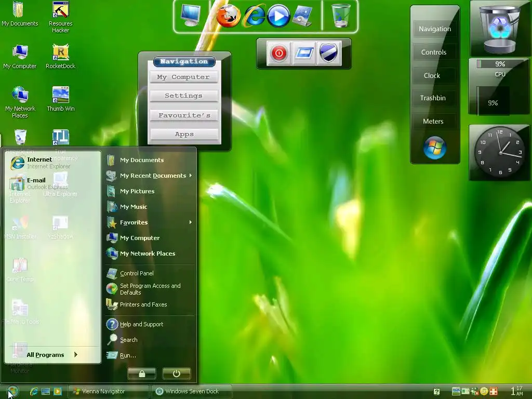Viewport: 532px width, 399px height.
Task: Open Control Panel from Start menu
Action: pos(149,273)
